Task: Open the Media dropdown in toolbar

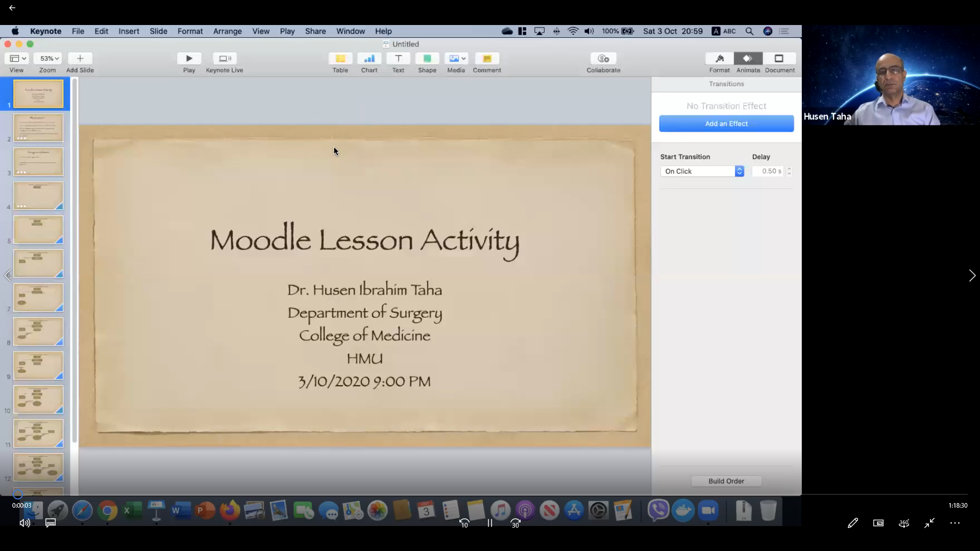Action: 456,58
